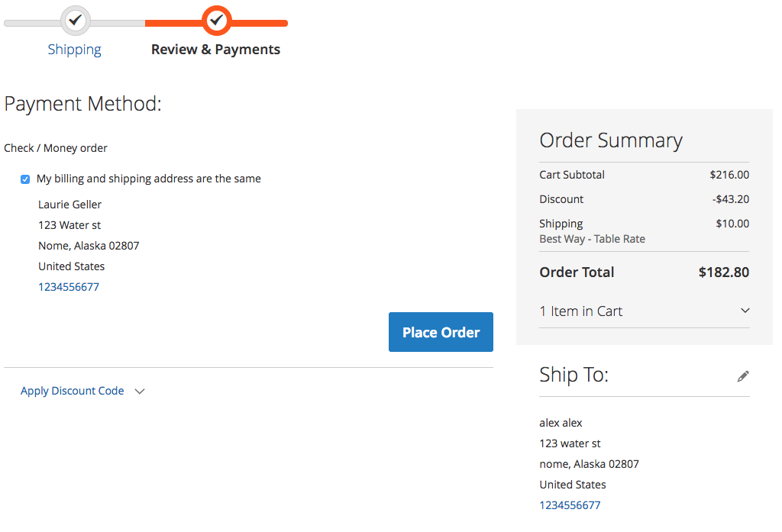The image size is (782, 532).
Task: Uncheck billing and shipping address are same
Action: click(25, 179)
